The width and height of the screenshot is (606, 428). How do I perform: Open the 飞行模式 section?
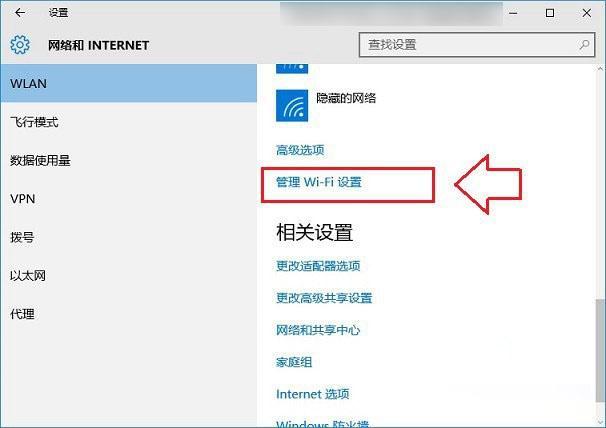34,122
